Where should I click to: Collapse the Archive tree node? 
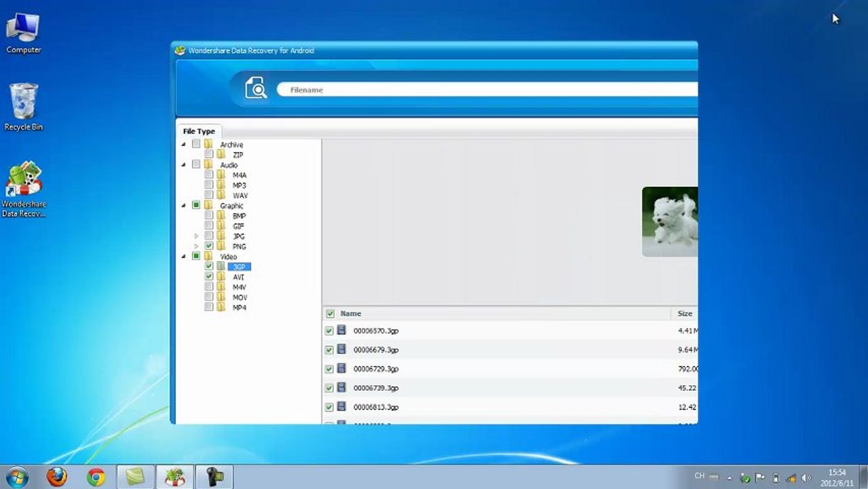[183, 145]
